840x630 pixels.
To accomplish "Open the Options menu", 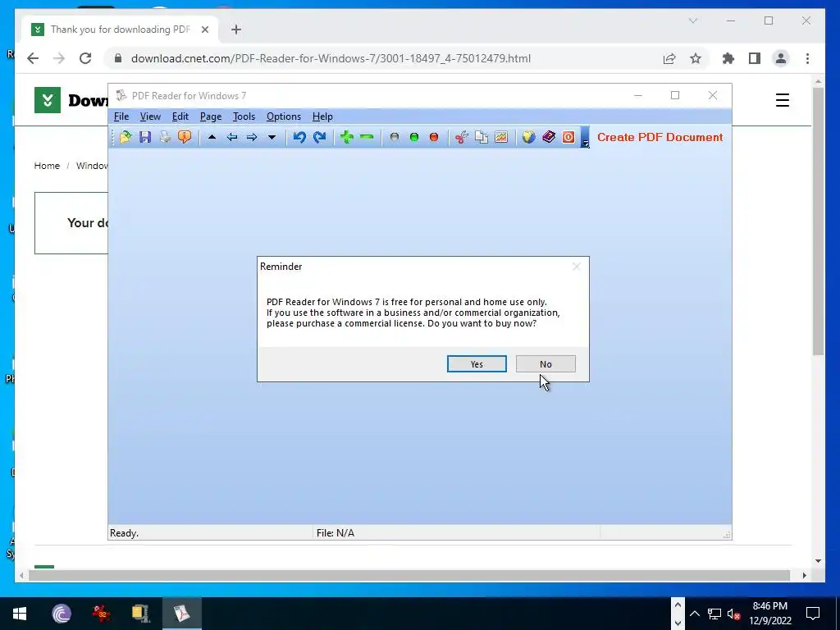I will tap(284, 116).
